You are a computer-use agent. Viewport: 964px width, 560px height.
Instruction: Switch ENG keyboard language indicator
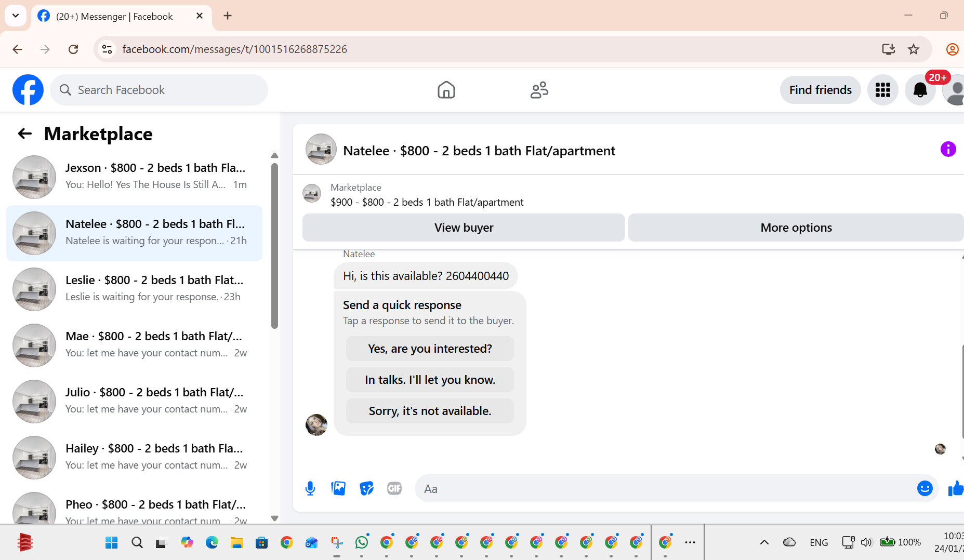[x=818, y=542]
